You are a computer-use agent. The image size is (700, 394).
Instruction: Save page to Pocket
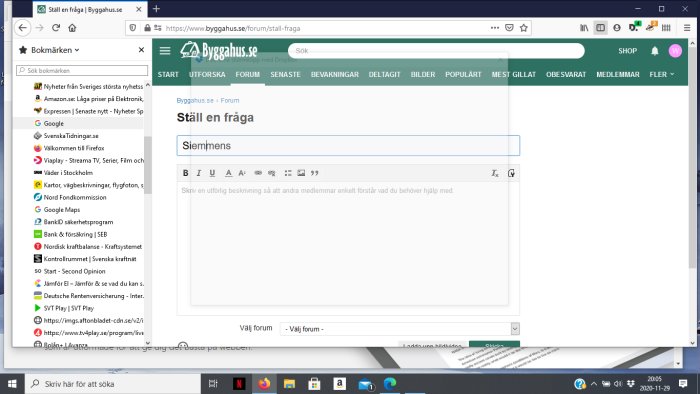click(x=509, y=28)
